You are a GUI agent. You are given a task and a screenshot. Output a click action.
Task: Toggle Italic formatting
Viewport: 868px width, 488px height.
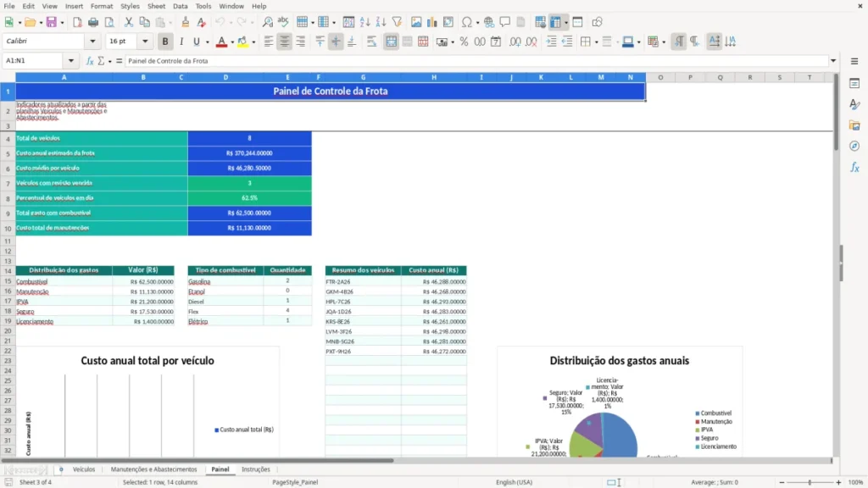click(x=181, y=42)
